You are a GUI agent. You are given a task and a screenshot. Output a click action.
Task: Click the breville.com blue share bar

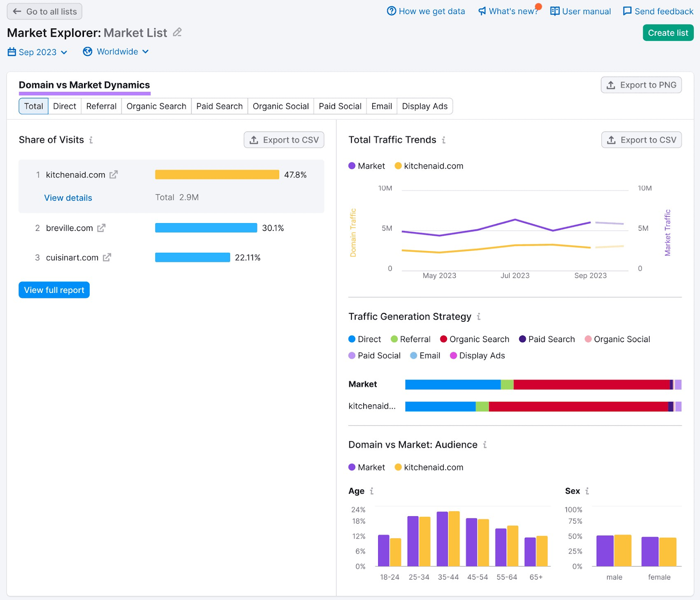coord(206,228)
